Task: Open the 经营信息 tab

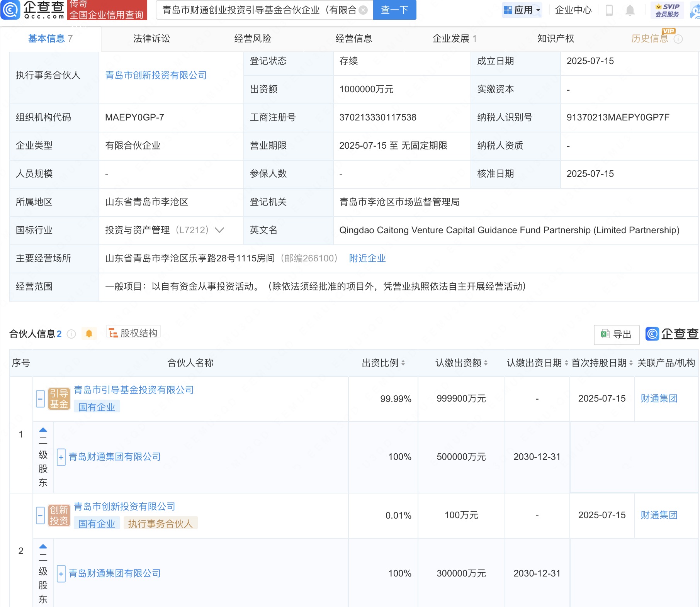Action: point(353,39)
